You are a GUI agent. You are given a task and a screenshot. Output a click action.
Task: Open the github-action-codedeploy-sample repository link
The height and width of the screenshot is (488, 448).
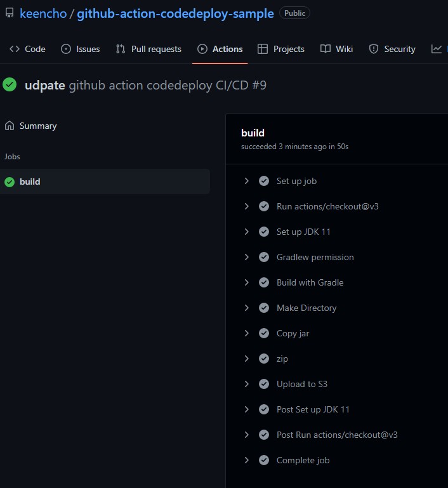coord(176,13)
